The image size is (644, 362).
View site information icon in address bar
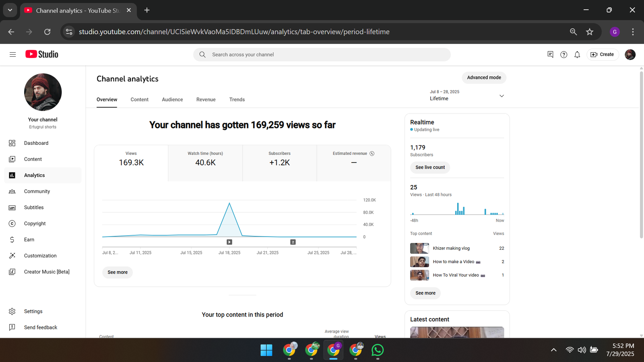click(69, 32)
